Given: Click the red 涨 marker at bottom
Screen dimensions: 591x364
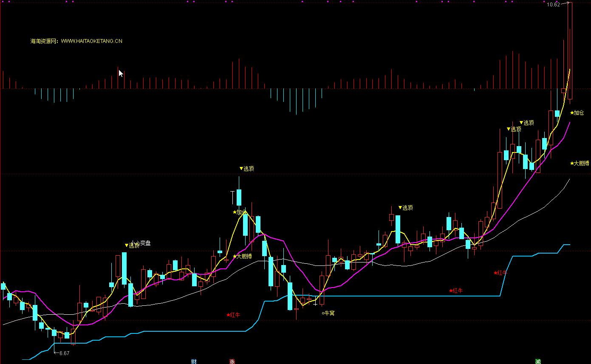Looking at the screenshot, I should pos(232,361).
